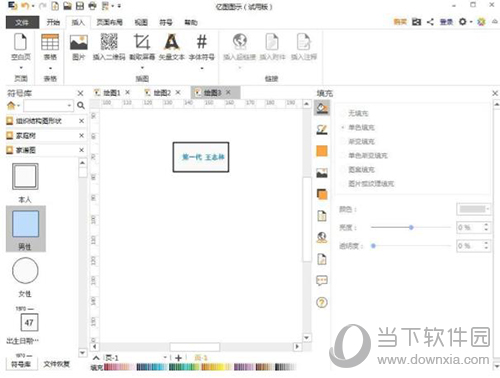Open the 文件 menu

tap(22, 22)
